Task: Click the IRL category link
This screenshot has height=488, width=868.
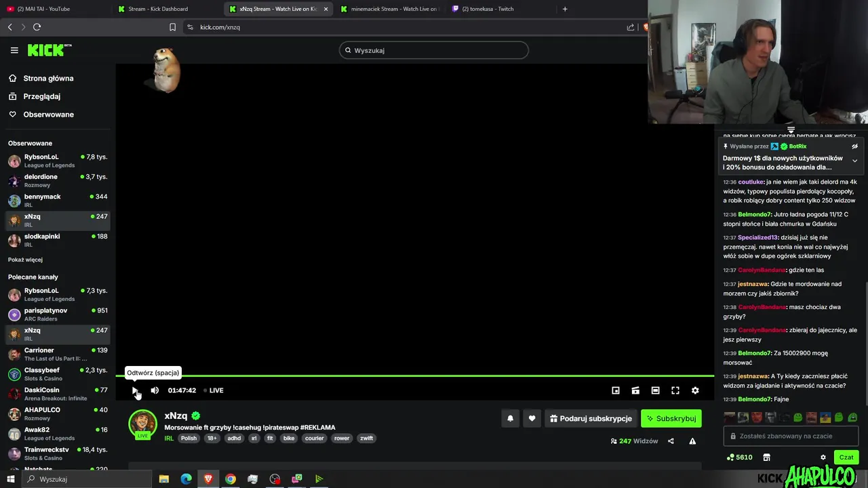Action: tap(169, 439)
